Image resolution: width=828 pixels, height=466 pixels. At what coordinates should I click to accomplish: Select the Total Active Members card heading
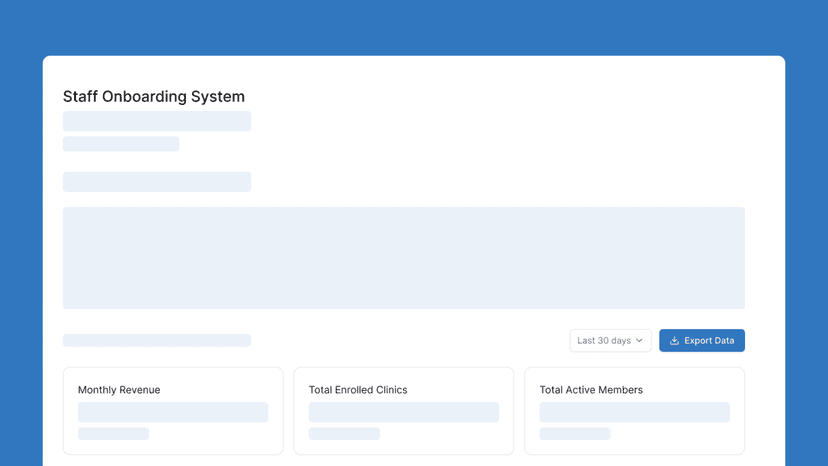click(591, 390)
